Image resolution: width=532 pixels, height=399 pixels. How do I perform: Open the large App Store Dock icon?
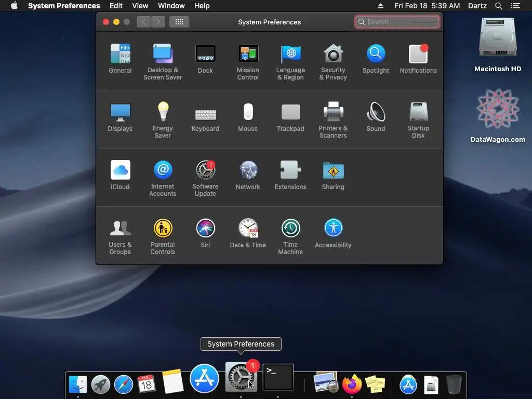pos(204,378)
